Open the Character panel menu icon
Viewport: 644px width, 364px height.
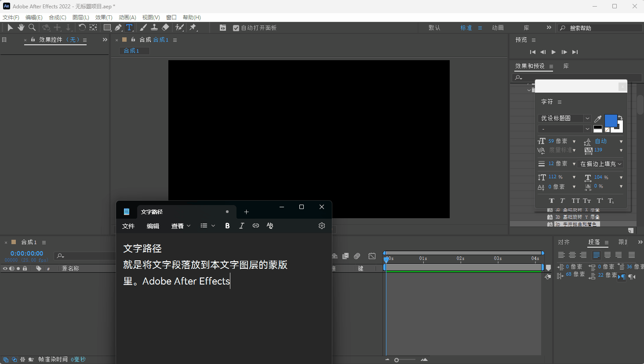(x=560, y=102)
